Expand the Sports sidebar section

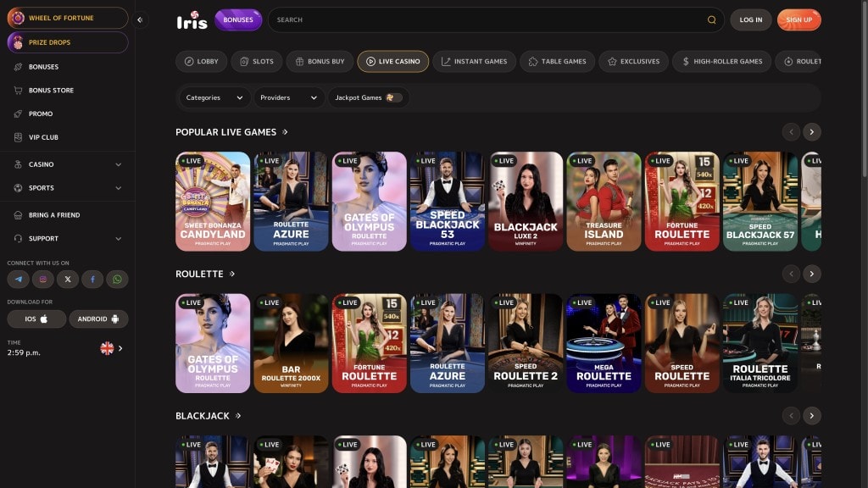68,187
